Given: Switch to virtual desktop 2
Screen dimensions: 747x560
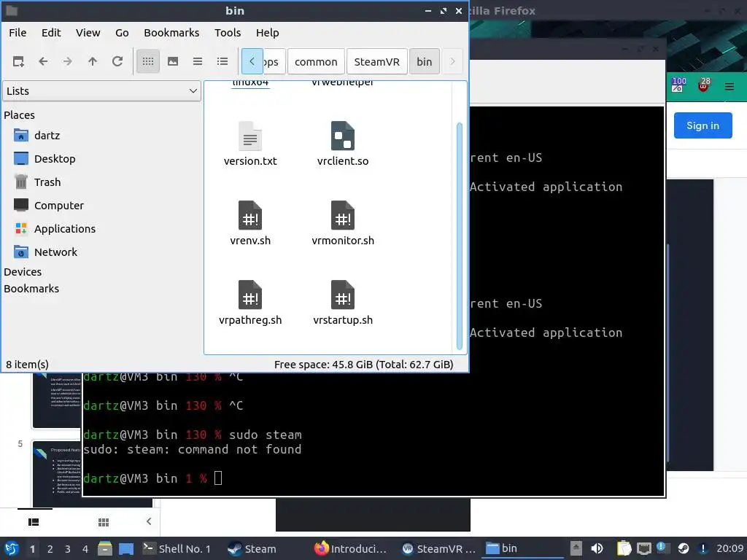Looking at the screenshot, I should pyautogui.click(x=50, y=549).
